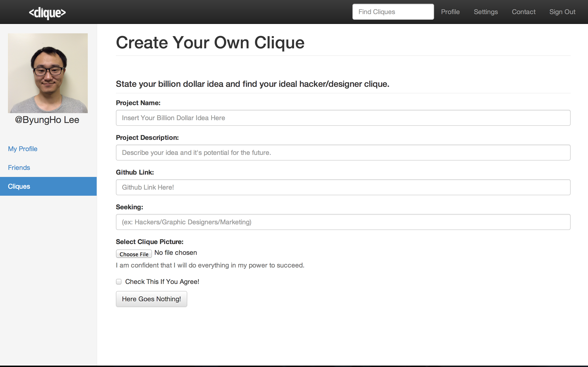Screen dimensions: 588x367
Task: Open Profile in the top navigation
Action: tap(450, 12)
